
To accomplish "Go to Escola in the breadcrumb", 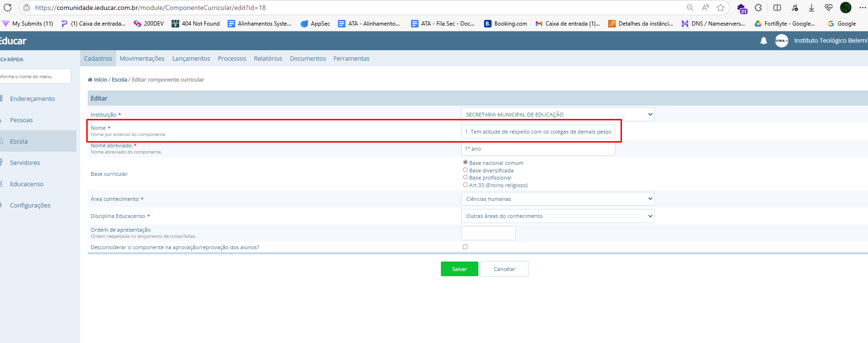I will tap(119, 80).
